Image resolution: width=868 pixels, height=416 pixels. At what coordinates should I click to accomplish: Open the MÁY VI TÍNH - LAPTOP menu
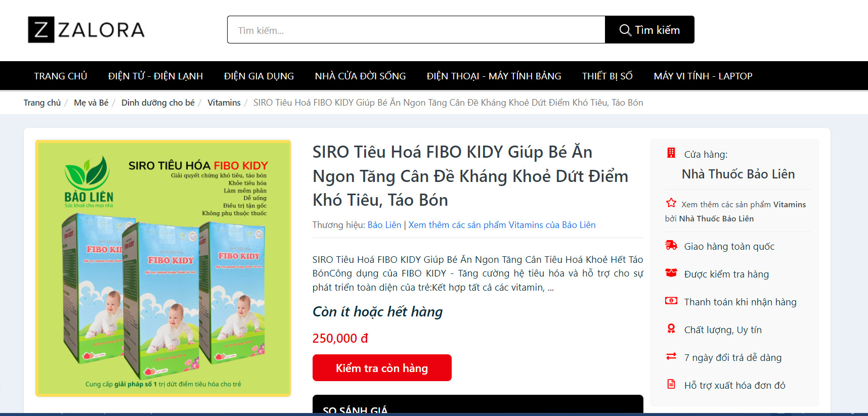pyautogui.click(x=703, y=76)
